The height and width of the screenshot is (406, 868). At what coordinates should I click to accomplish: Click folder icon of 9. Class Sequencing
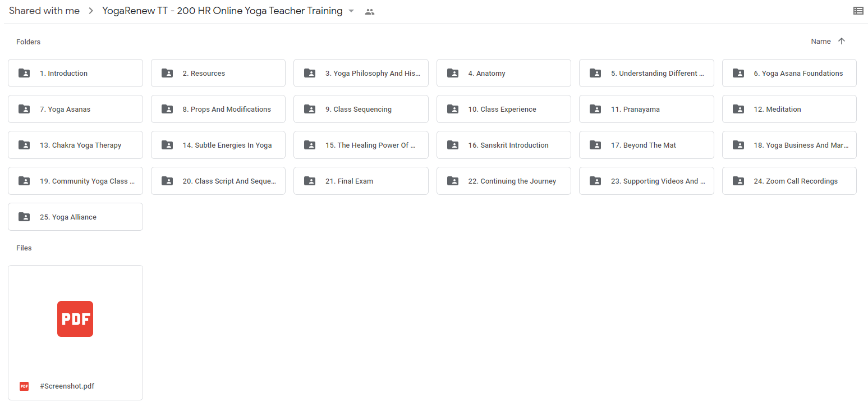[x=310, y=109]
